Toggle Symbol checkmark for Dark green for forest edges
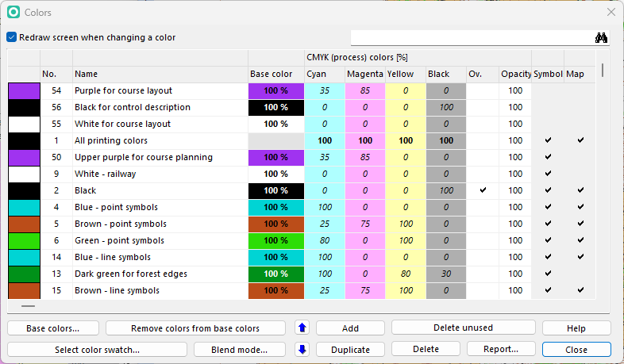624x364 pixels. 548,274
